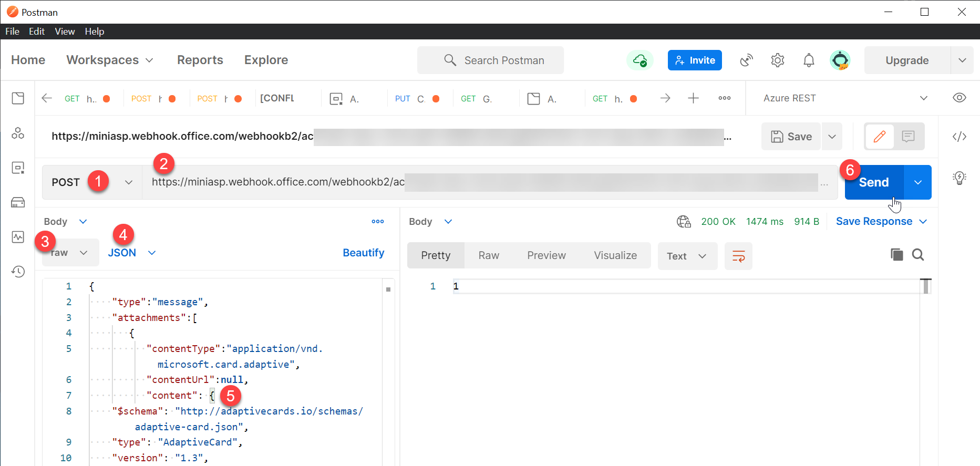
Task: Click the Send button
Action: (x=874, y=182)
